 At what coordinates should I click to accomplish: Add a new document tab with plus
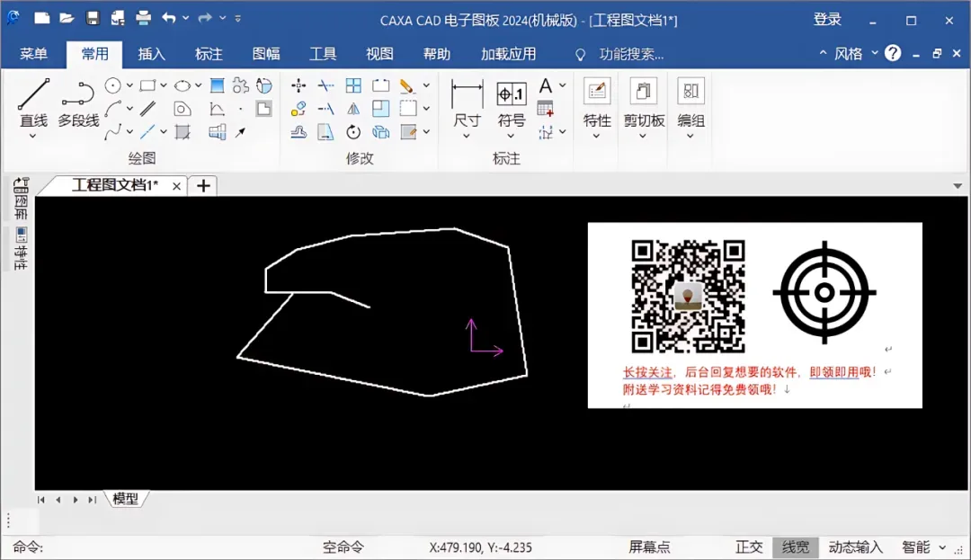point(203,186)
